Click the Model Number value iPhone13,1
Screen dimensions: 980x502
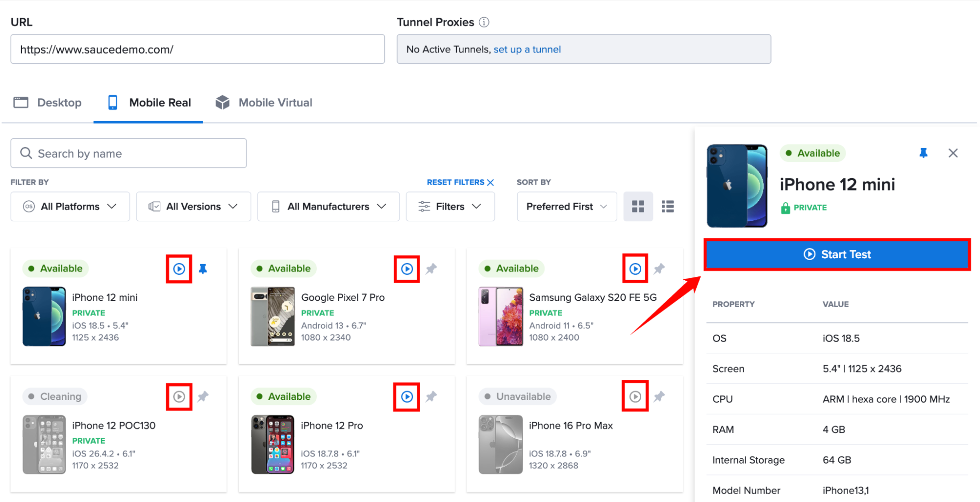pyautogui.click(x=846, y=490)
